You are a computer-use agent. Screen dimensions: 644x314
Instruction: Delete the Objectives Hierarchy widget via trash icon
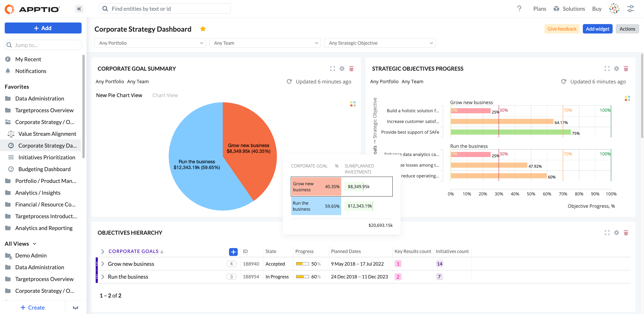[x=626, y=233]
